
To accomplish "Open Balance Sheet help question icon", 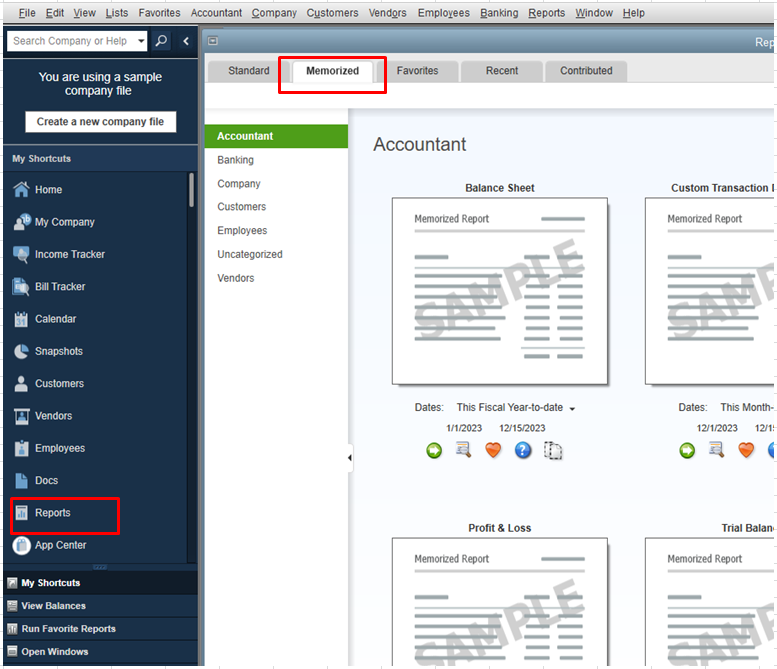I will (x=523, y=450).
